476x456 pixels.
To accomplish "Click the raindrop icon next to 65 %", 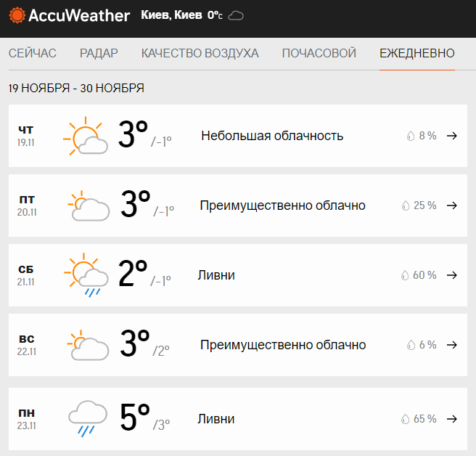I will click(405, 419).
